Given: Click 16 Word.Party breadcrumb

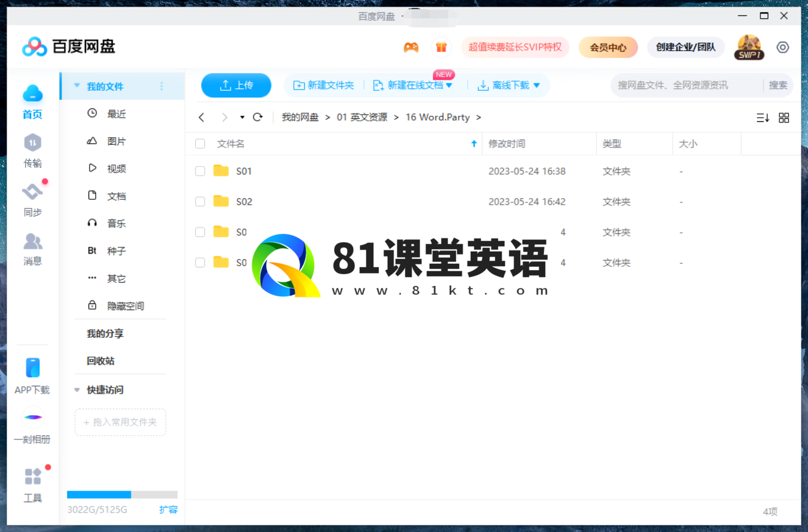Looking at the screenshot, I should [x=437, y=117].
